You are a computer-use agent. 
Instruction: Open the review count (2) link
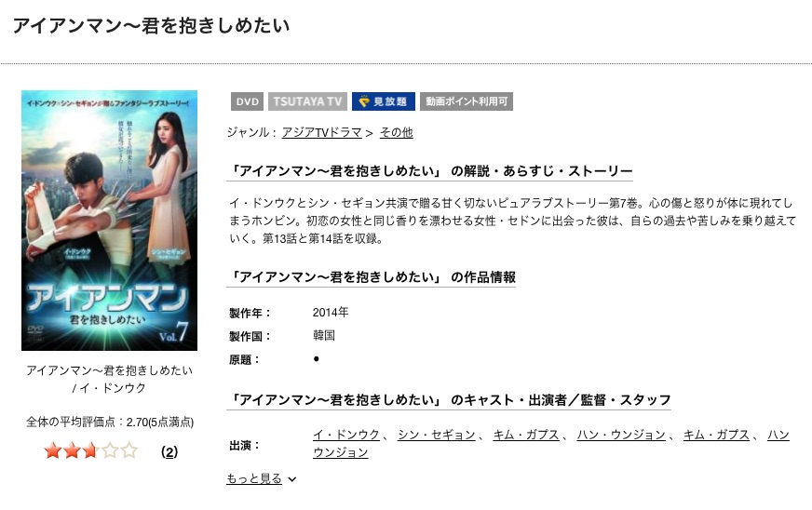tap(169, 452)
